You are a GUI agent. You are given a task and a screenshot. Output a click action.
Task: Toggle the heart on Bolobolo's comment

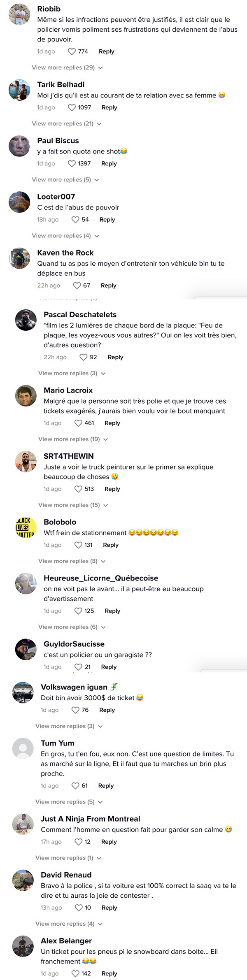coord(78,545)
